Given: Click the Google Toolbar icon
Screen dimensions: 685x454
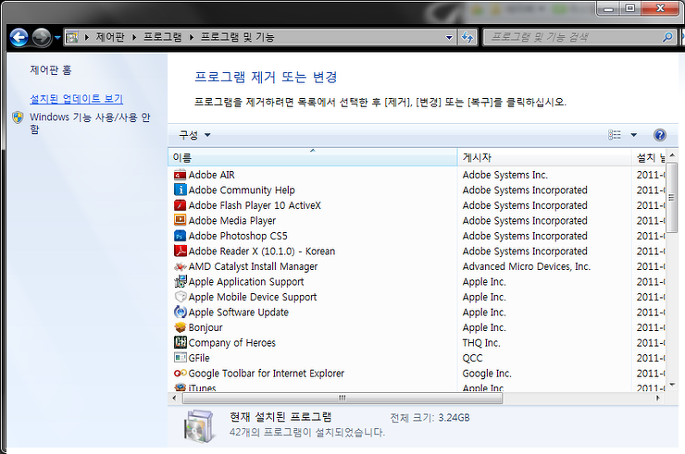Looking at the screenshot, I should [180, 373].
